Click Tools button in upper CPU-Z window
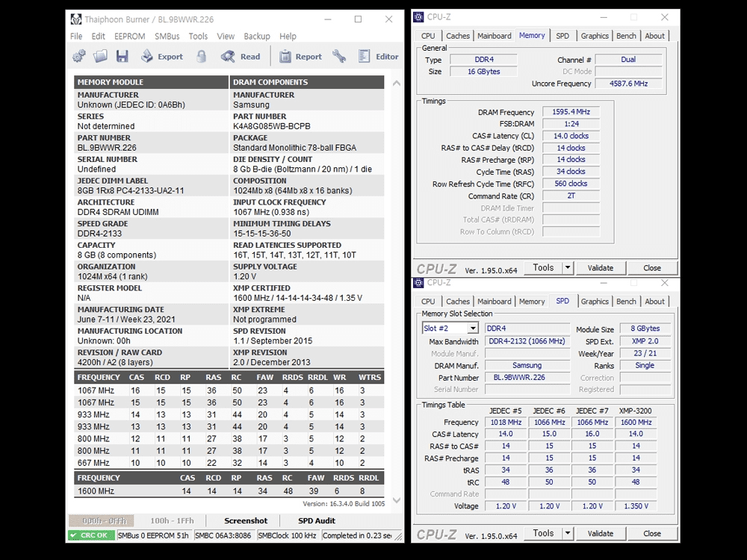This screenshot has width=747, height=560. point(543,267)
